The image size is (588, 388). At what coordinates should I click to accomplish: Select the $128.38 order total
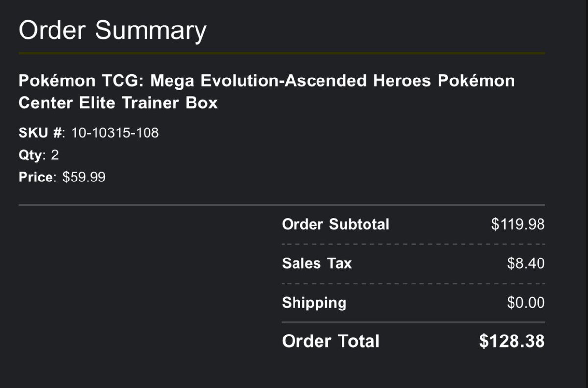click(x=512, y=341)
